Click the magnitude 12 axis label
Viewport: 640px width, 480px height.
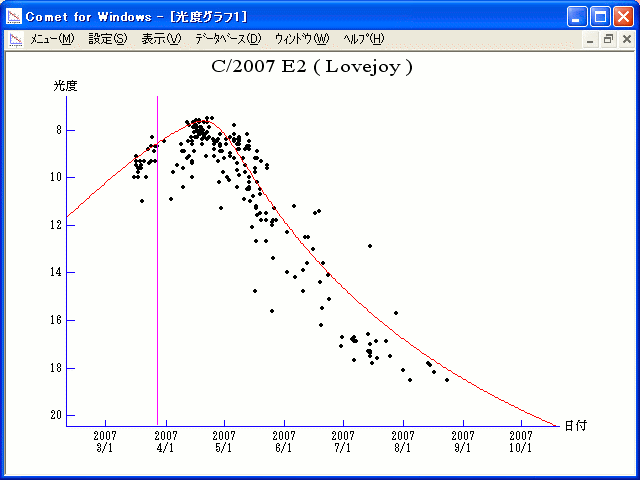click(56, 224)
